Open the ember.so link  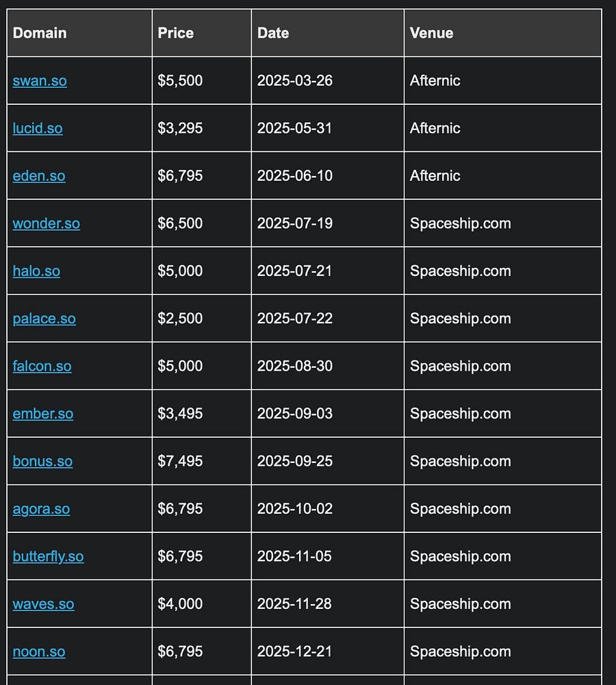click(43, 414)
